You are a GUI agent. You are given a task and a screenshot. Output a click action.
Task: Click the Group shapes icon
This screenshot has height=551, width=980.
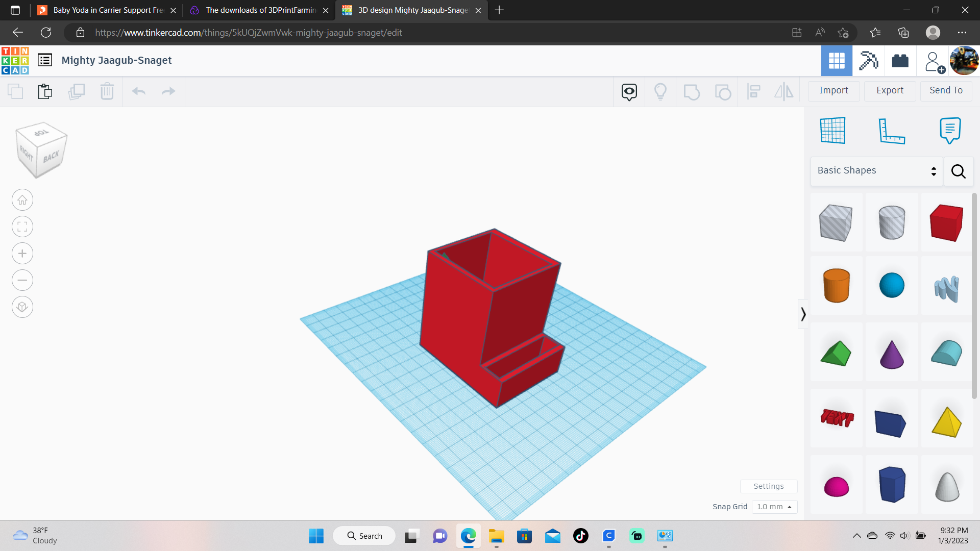click(692, 92)
